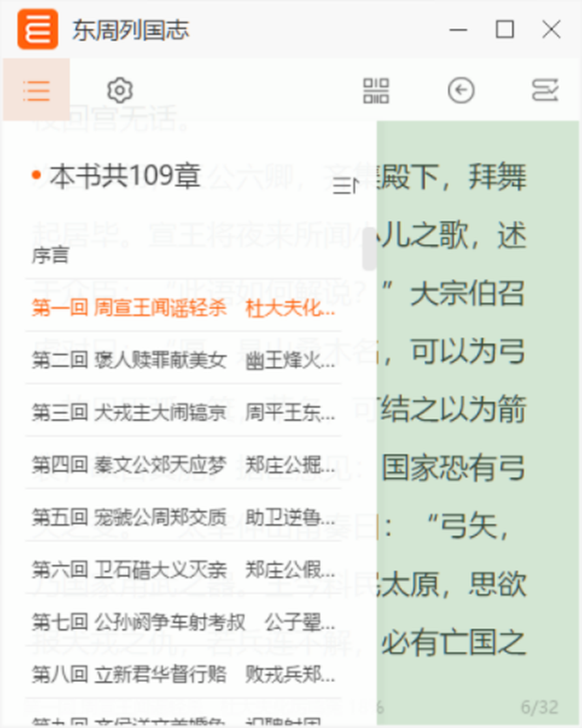Open chapter 第四回 秦文公郊天应梦

[x=183, y=465]
